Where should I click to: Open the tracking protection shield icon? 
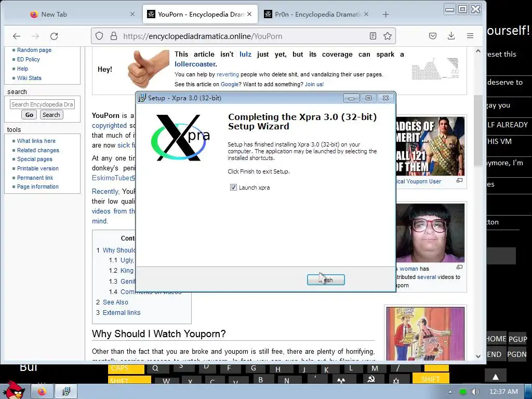[99, 36]
